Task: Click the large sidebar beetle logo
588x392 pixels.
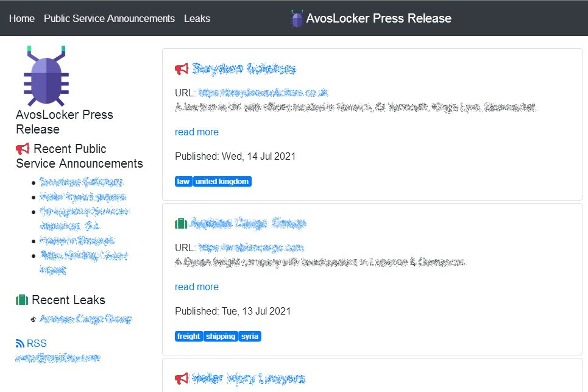Action: click(46, 76)
